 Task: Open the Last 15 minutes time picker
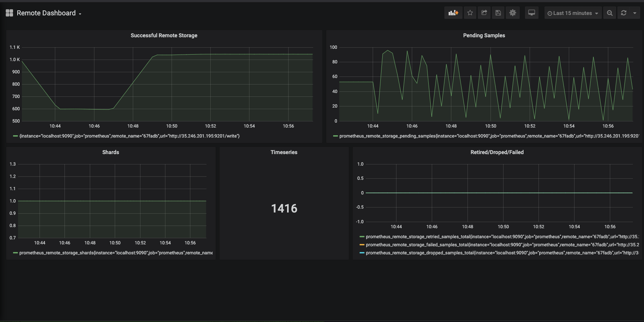[573, 13]
